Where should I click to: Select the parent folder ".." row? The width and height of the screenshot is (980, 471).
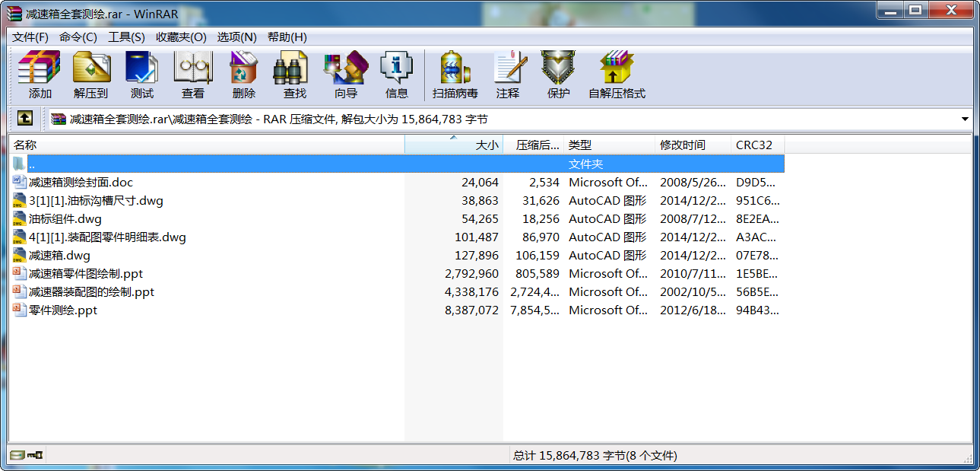[x=397, y=164]
